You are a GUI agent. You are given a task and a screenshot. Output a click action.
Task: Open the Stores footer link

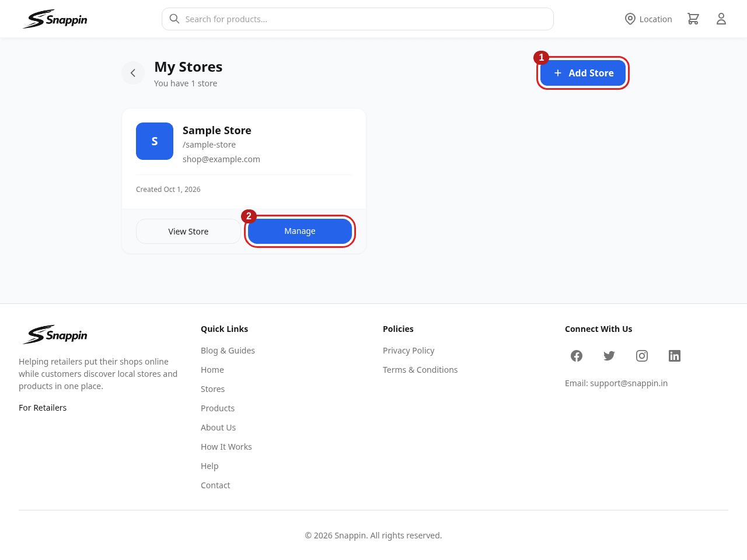(212, 389)
